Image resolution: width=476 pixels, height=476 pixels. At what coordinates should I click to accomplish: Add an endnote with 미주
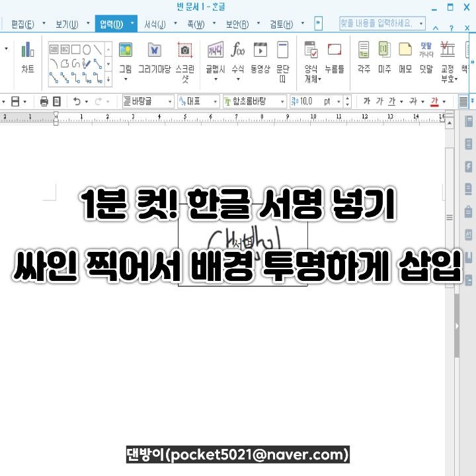click(x=385, y=58)
